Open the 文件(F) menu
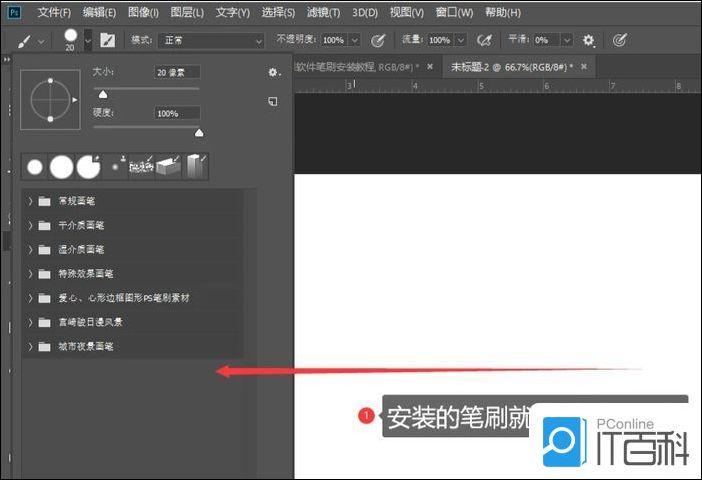 click(x=54, y=13)
